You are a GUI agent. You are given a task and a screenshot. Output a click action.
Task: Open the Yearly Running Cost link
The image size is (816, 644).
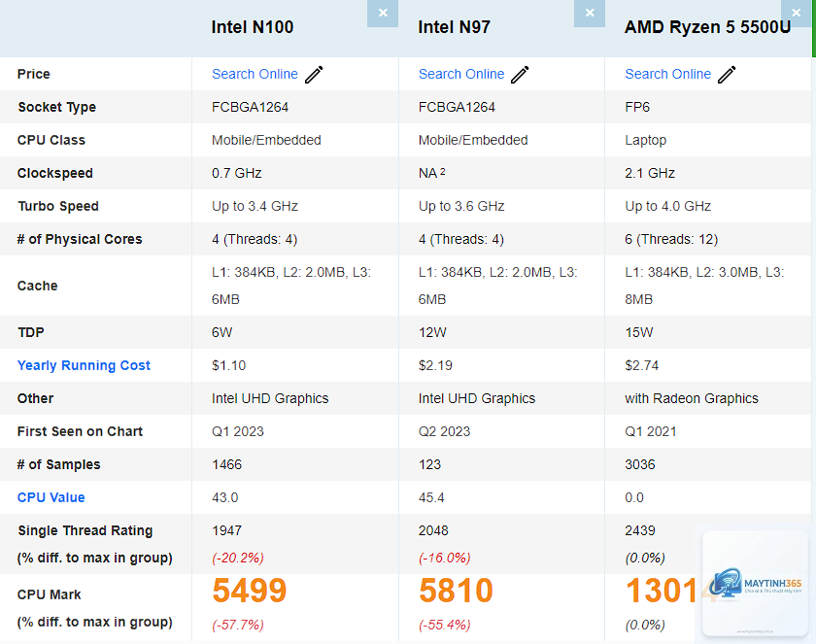[x=84, y=365]
